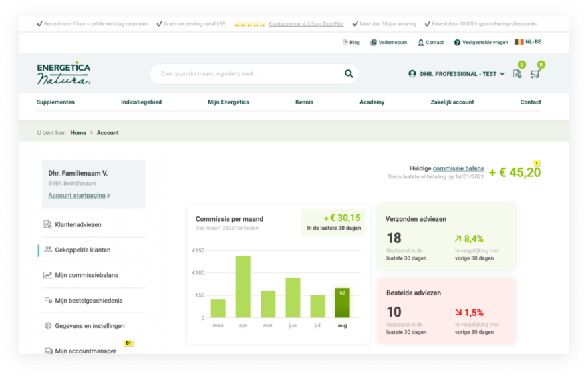Click the search magnifier icon
Viewport: 588px width, 376px height.
(x=348, y=74)
